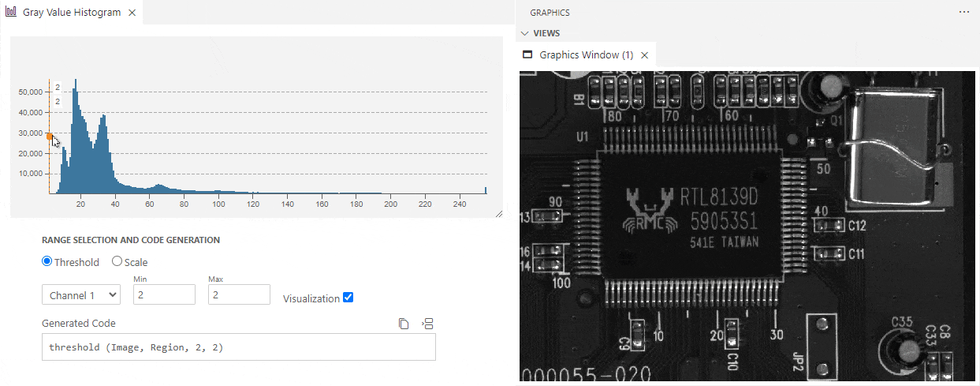Click the Generated Code text box
Viewport: 980px width, 386px height.
pyautogui.click(x=238, y=347)
